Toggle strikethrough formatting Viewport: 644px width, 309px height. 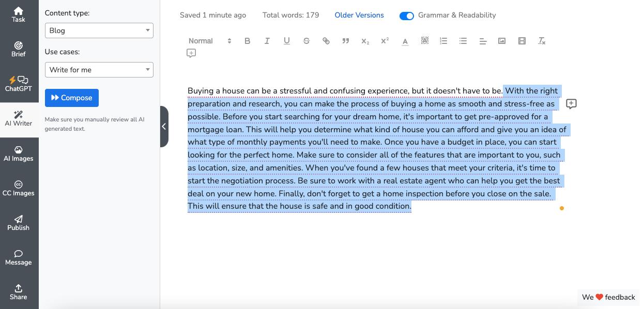(x=306, y=41)
